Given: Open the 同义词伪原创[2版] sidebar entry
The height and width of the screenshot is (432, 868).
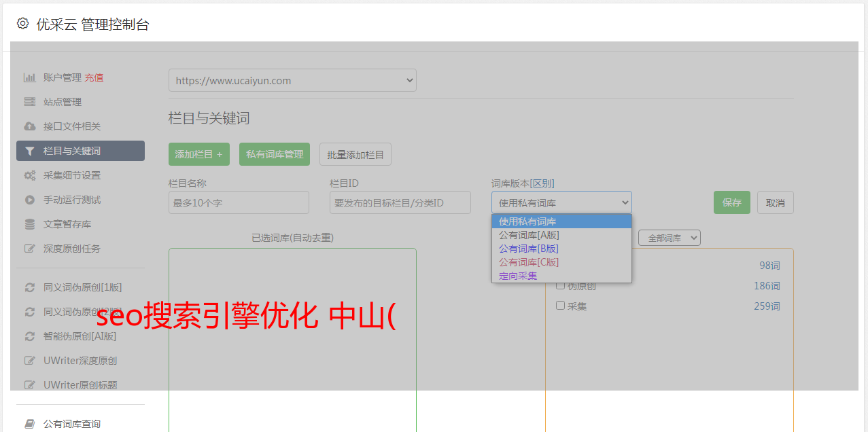Looking at the screenshot, I should [x=80, y=312].
